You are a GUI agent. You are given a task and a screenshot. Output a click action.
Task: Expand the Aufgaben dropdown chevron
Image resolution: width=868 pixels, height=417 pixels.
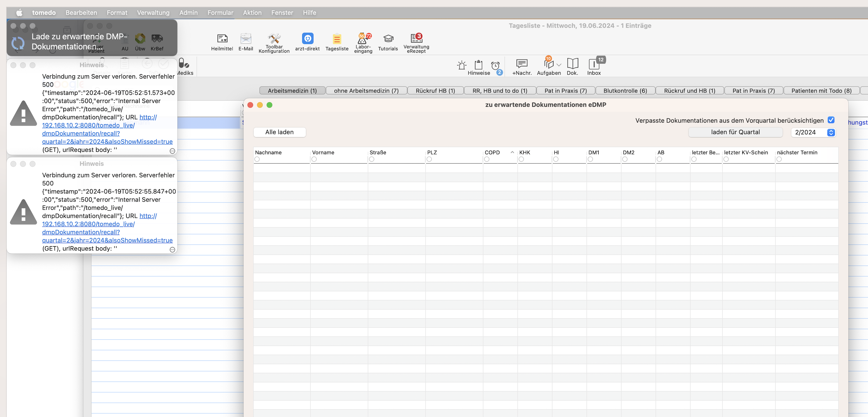[559, 65]
